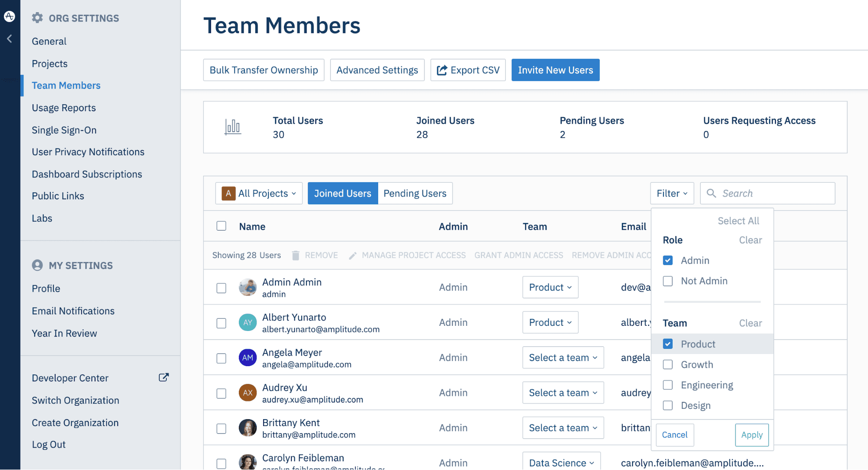Apply the selected filters
The image size is (868, 470).
click(x=751, y=434)
